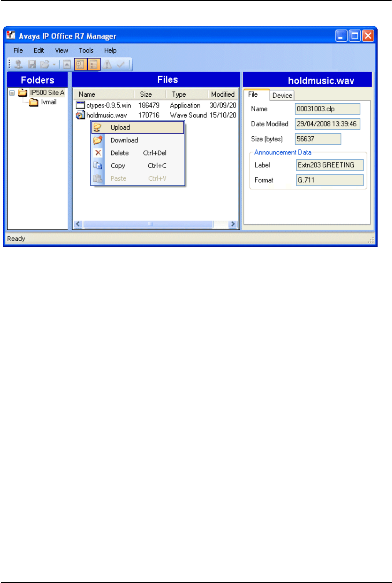Image resolution: width=392 pixels, height=583 pixels.
Task: Maximize the Avaya IP Office Manager window
Action: pos(355,36)
